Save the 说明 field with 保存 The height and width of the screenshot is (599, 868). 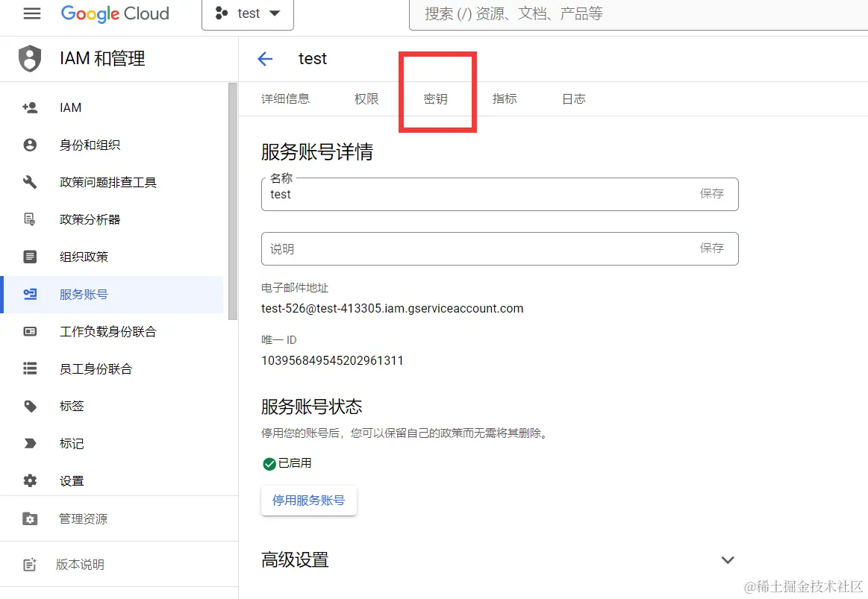[x=712, y=248]
